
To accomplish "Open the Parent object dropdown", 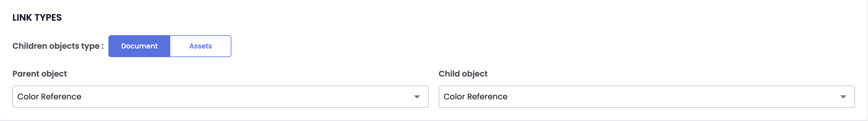I will click(220, 97).
